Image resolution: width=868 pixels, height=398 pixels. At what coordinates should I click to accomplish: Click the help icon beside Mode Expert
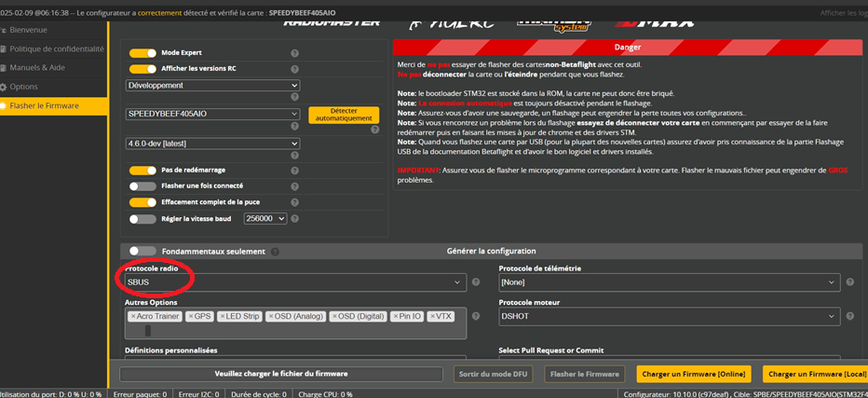pos(294,54)
